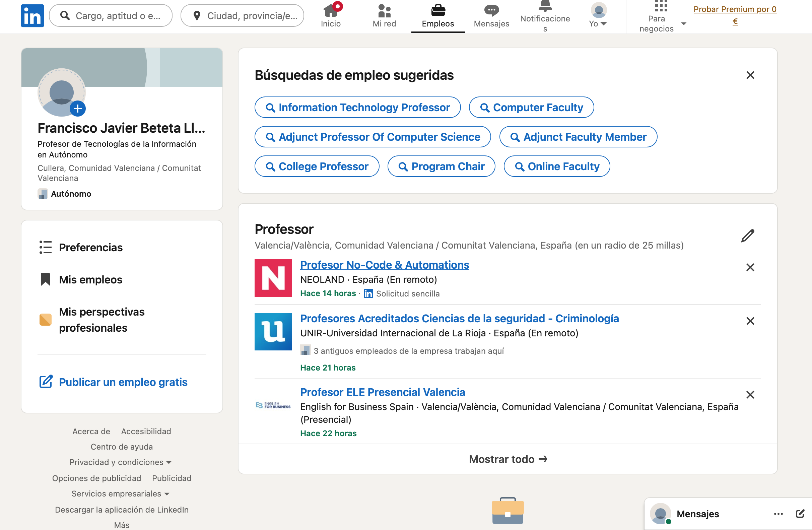
Task: Search College Professor suggested jobs
Action: tap(317, 166)
